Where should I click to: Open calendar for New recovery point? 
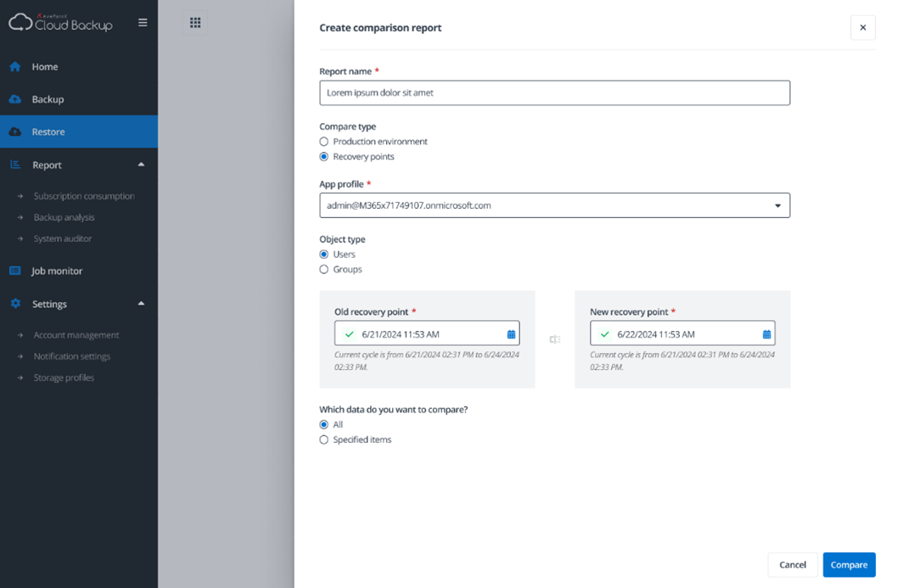pyautogui.click(x=766, y=334)
